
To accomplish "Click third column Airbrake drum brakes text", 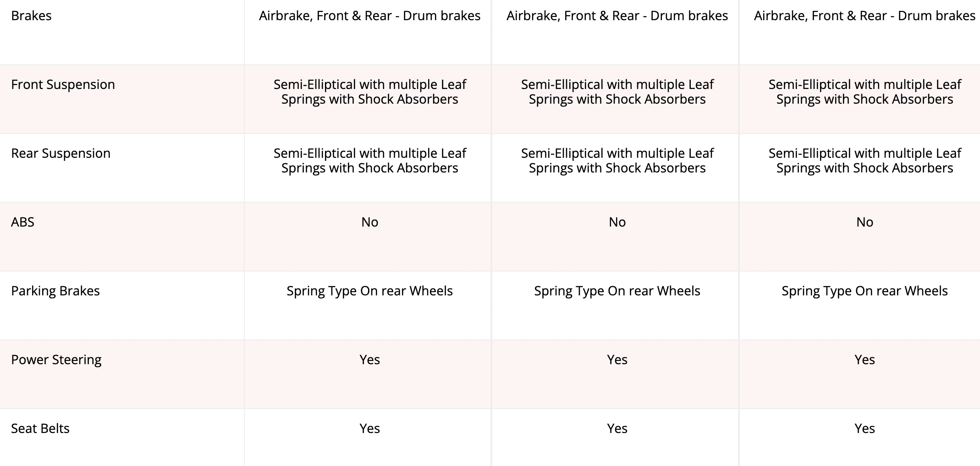I will pyautogui.click(x=864, y=16).
